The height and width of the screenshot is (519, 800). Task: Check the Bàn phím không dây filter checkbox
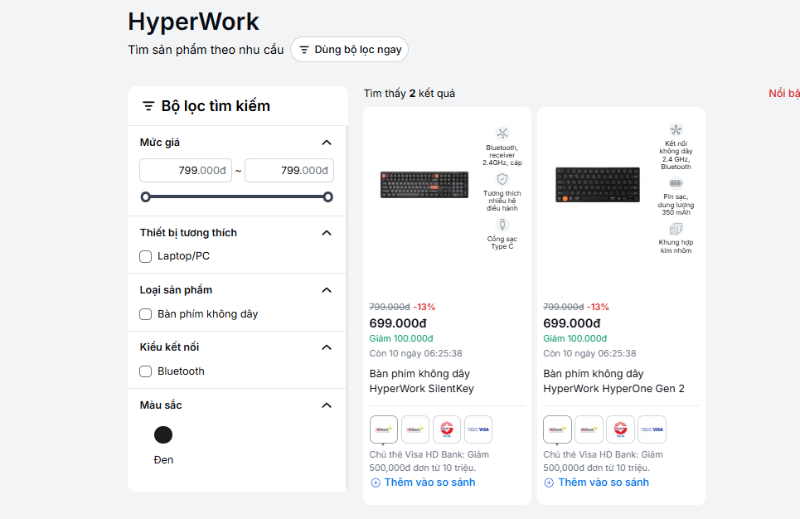click(145, 314)
